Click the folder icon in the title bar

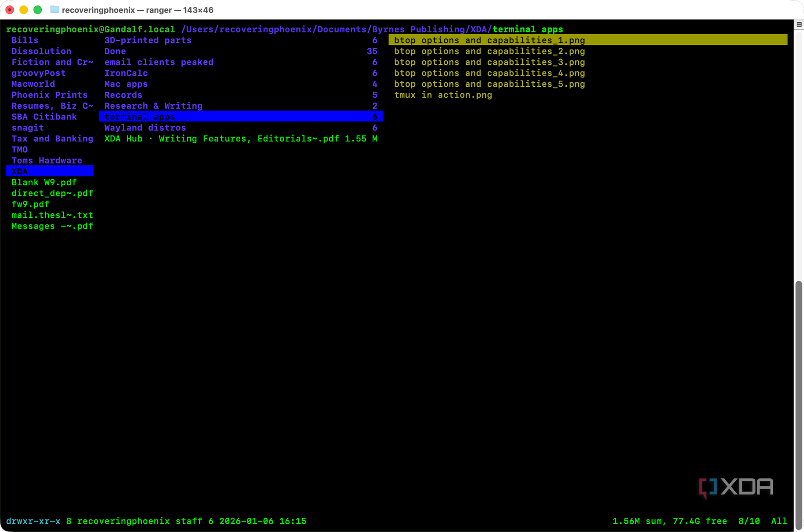coord(55,10)
